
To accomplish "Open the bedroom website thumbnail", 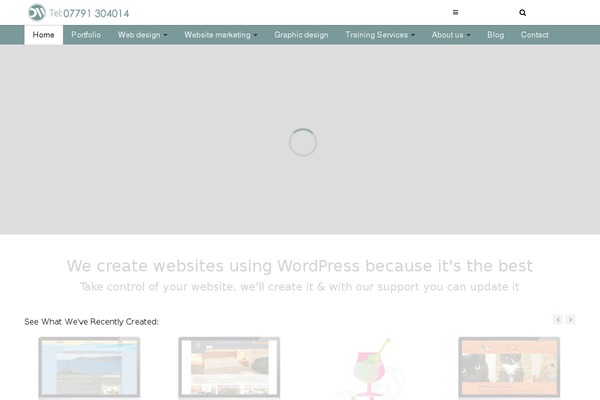I will pos(229,368).
